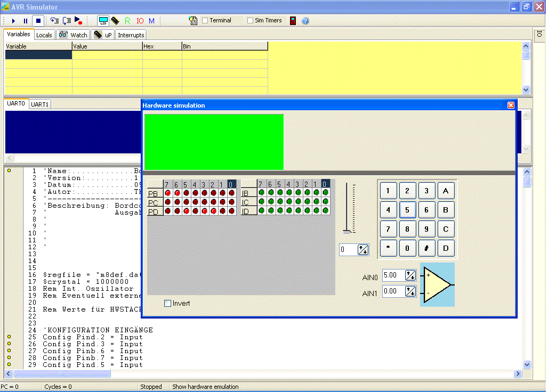Open the Interrupts tab
The image size is (548, 392).
pyautogui.click(x=131, y=35)
